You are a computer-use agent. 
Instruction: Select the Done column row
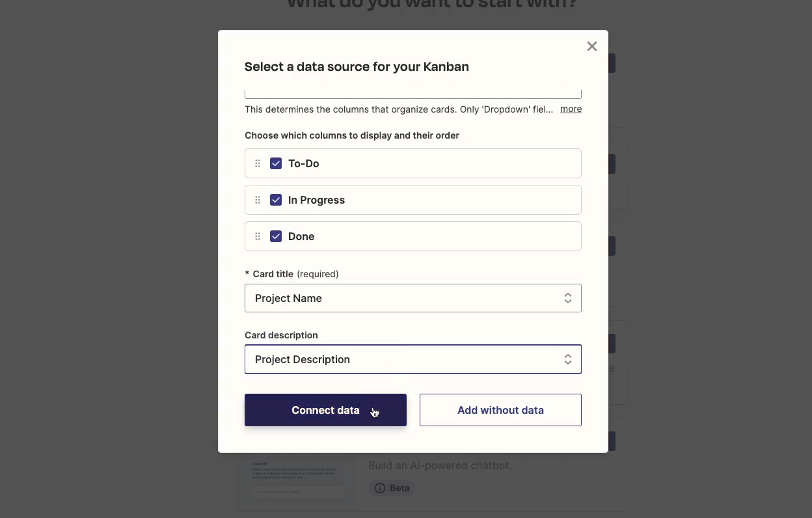click(x=413, y=236)
